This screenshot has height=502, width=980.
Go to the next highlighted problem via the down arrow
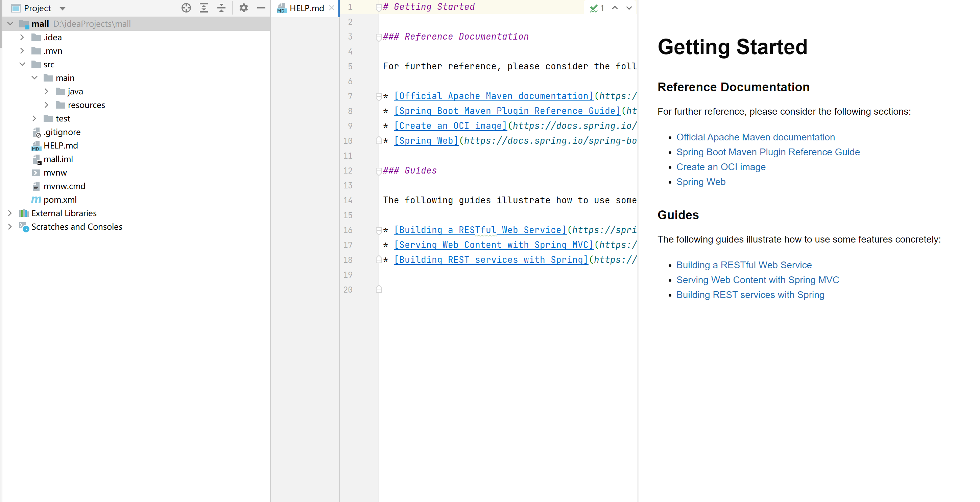coord(629,8)
